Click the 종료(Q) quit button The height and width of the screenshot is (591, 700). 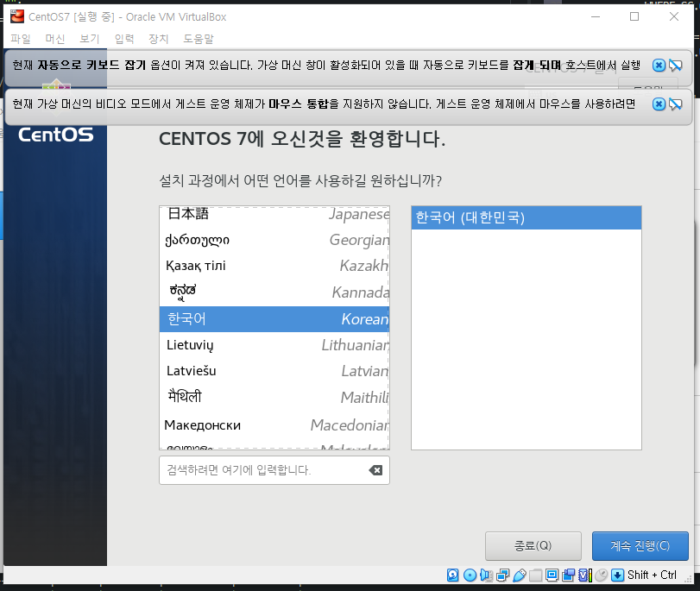click(x=533, y=546)
